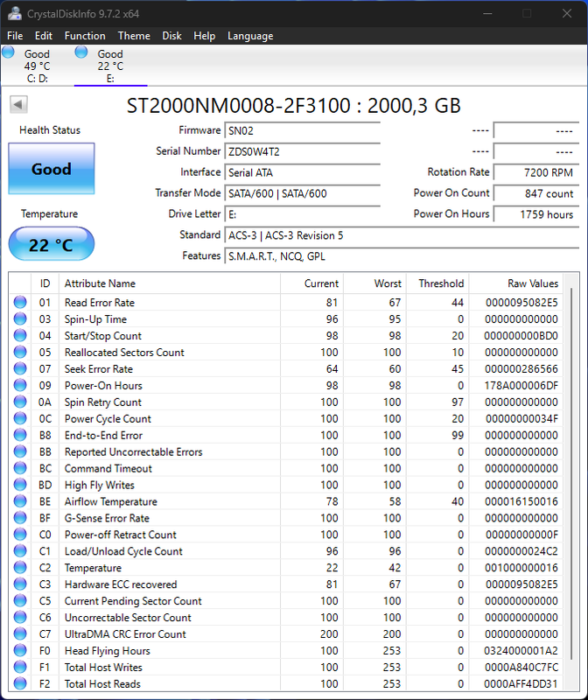Screen dimensions: 588x700
Task: Click the Power On Hours 1759 field
Action: 536,214
